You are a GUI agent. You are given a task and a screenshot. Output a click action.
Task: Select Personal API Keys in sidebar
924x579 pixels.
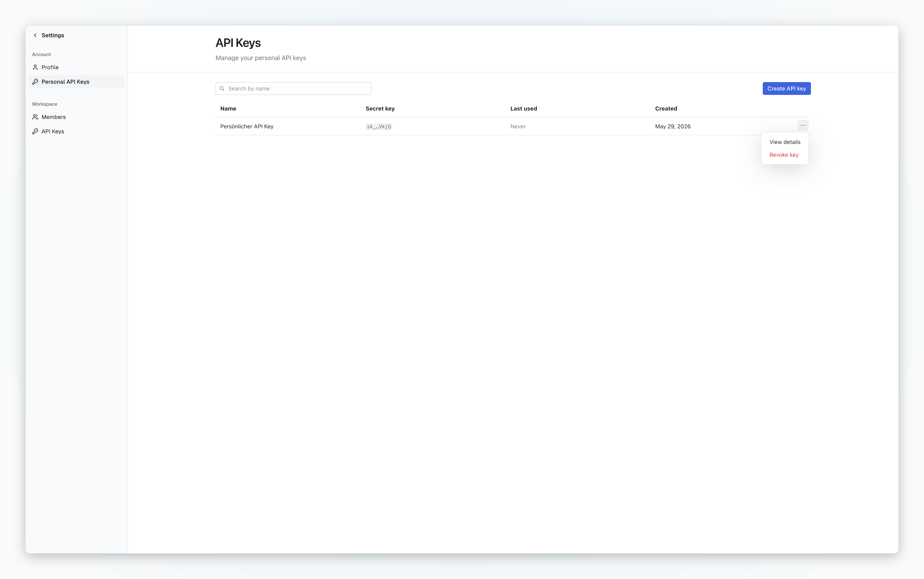(x=76, y=82)
